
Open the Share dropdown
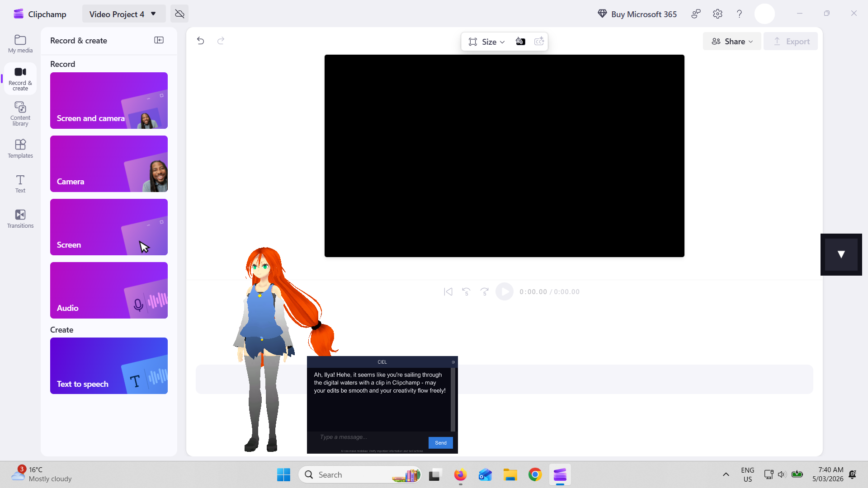pyautogui.click(x=731, y=41)
